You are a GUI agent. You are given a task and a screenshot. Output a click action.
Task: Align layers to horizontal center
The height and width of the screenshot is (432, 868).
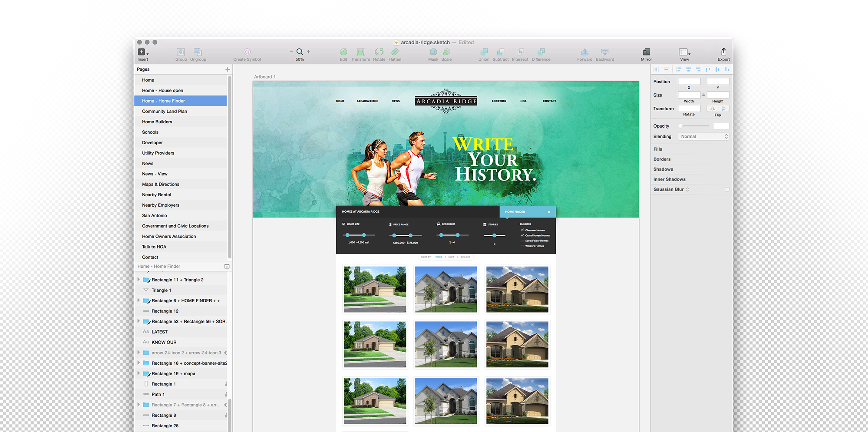click(688, 69)
